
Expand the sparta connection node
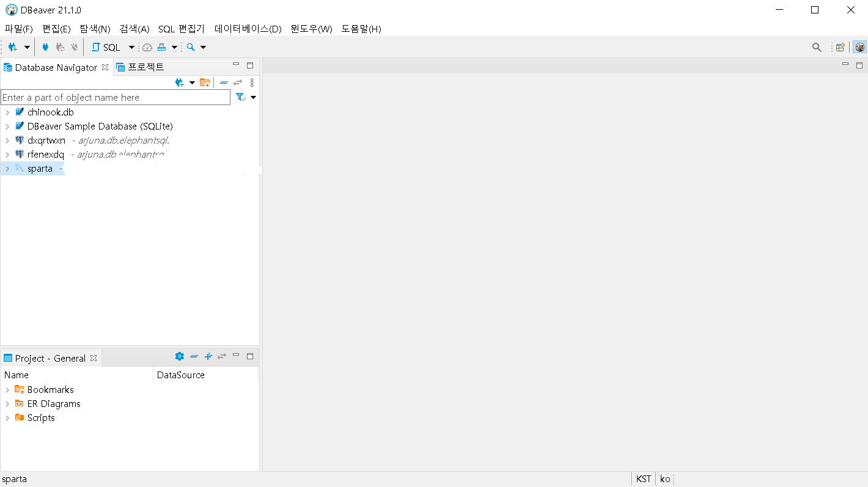[7, 169]
